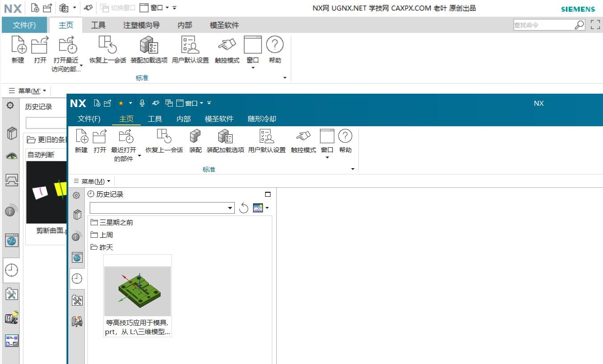Open web browser tab in front window sidebar
This screenshot has width=603, height=364.
point(77,257)
